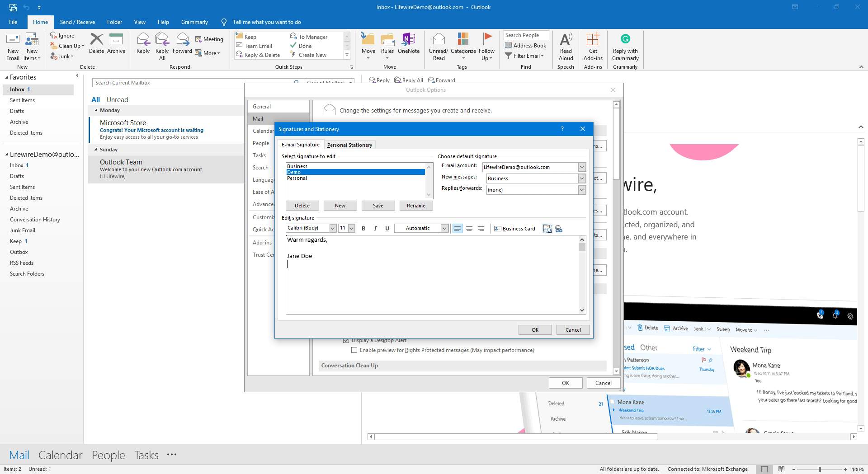Toggle Underline in signature editor

click(x=387, y=229)
